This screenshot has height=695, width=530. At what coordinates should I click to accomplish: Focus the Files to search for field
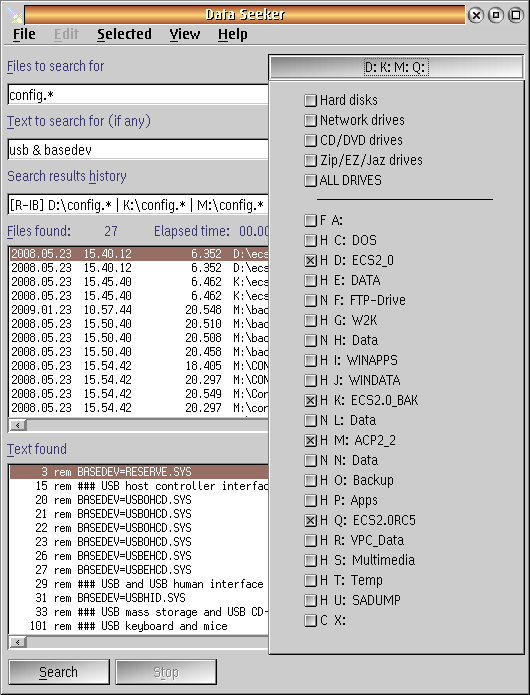(138, 95)
